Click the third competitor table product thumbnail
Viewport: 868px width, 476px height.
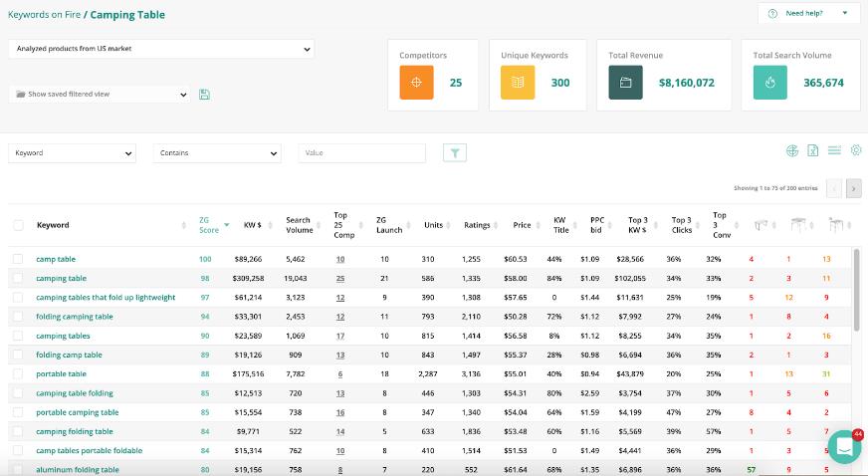836,225
